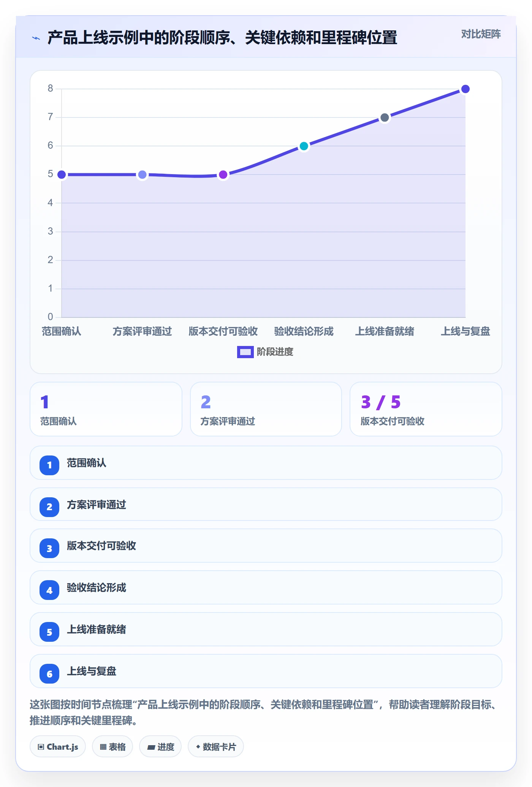Click the cyan data point for 验收结论形成
Screen dimensions: 532x787
[304, 146]
